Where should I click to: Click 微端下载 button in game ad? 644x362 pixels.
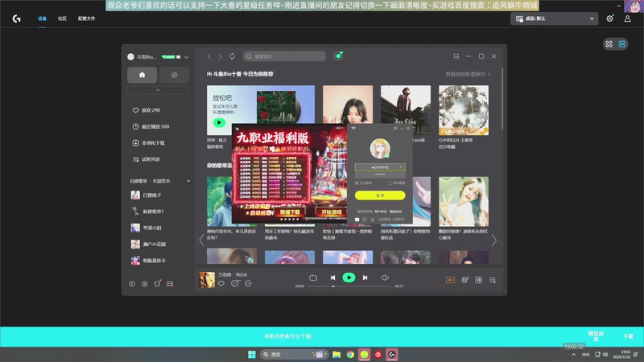pyautogui.click(x=290, y=212)
